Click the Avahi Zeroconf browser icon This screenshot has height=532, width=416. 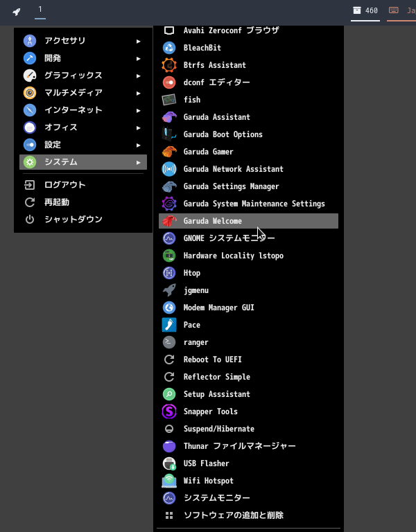coord(169,30)
